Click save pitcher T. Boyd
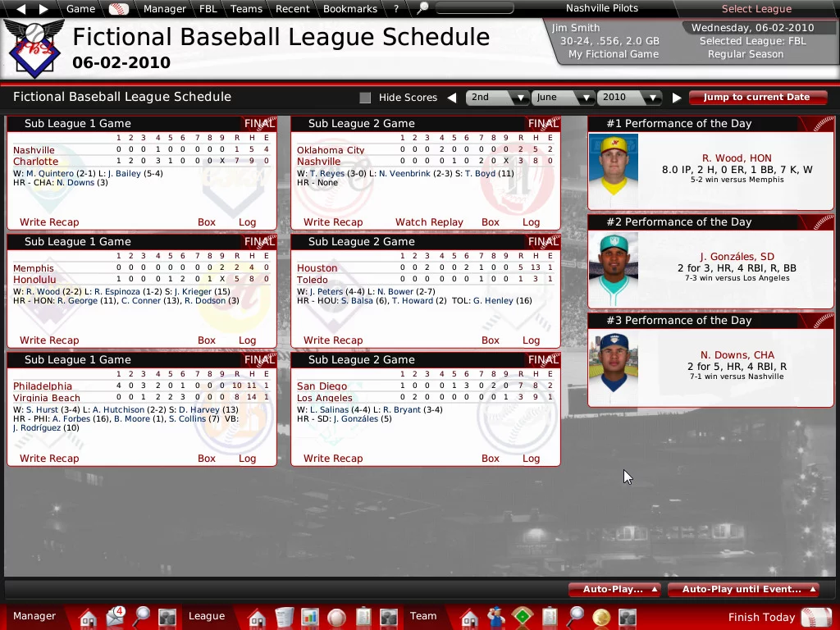 [480, 174]
